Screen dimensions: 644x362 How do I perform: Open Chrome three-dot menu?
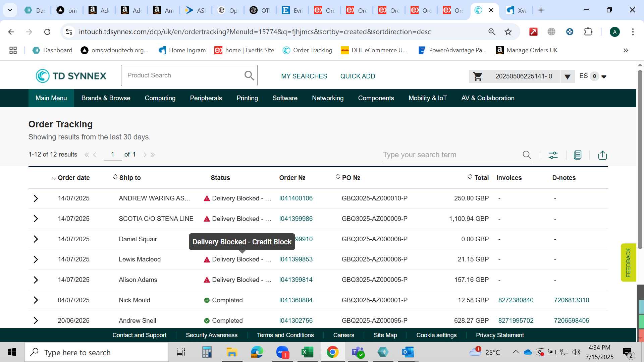633,32
